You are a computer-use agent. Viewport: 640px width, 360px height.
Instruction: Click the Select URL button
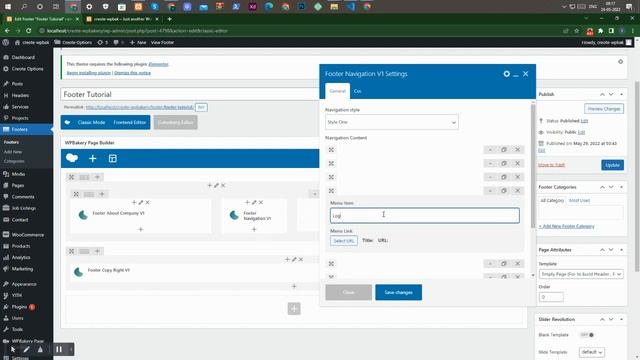coord(344,241)
